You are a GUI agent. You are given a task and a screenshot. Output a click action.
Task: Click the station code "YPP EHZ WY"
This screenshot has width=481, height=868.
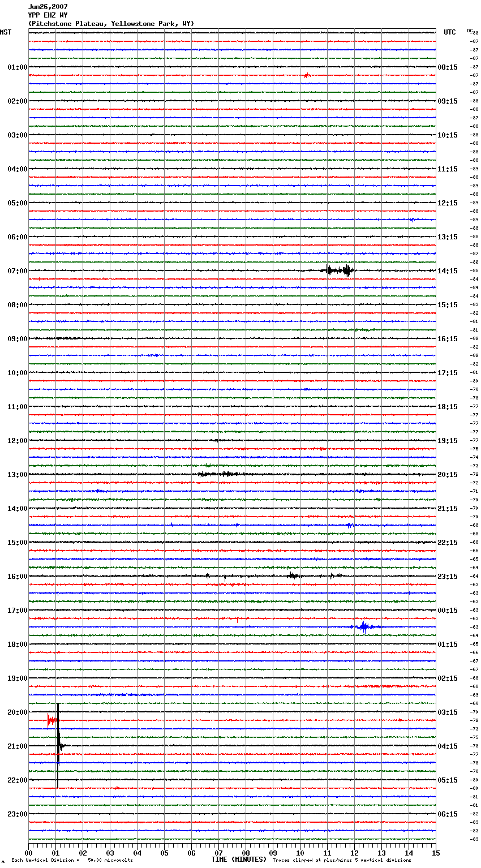point(48,15)
